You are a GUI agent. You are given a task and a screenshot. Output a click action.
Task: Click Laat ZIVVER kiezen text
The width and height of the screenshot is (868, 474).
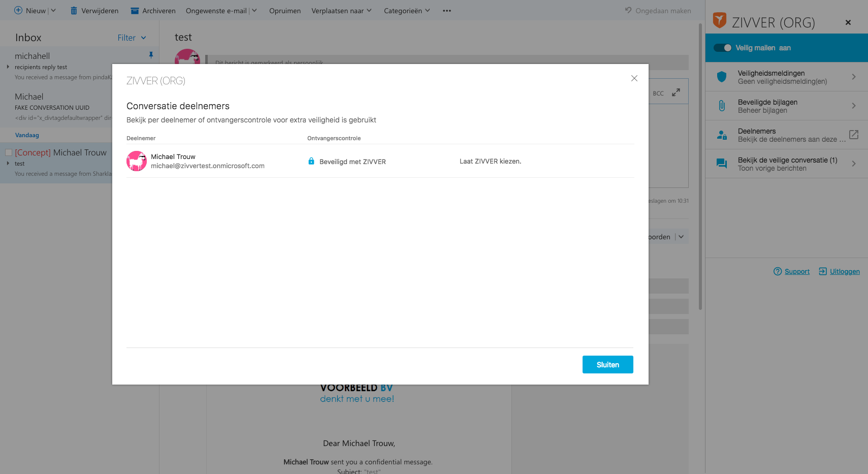[490, 161]
